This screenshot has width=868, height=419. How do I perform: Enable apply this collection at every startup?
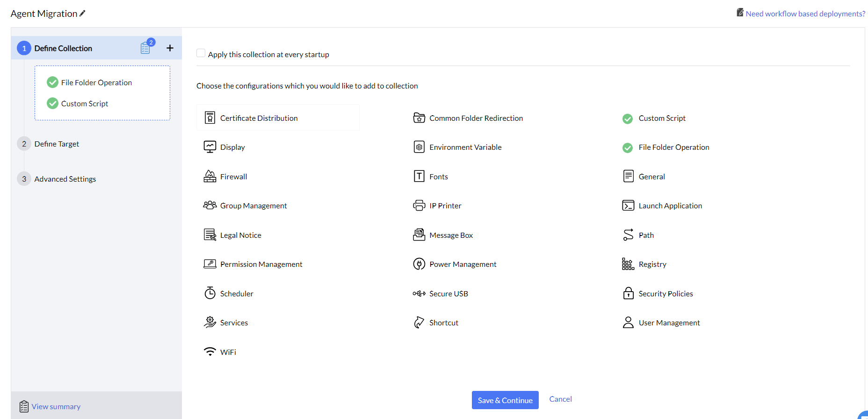click(x=201, y=53)
